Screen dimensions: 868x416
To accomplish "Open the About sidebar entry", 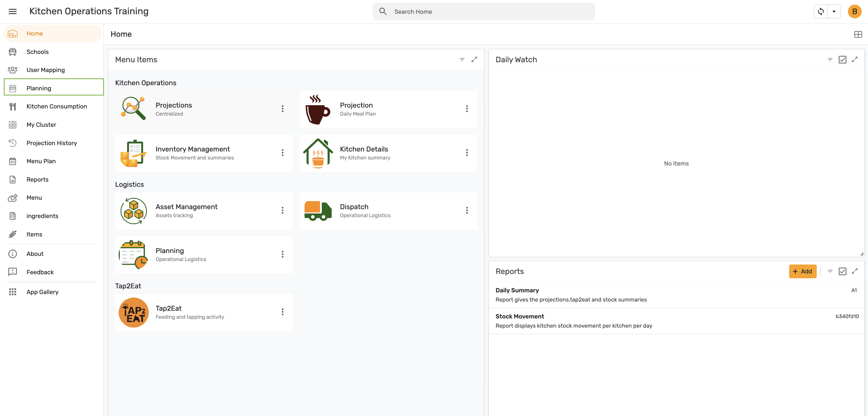I will [53, 254].
